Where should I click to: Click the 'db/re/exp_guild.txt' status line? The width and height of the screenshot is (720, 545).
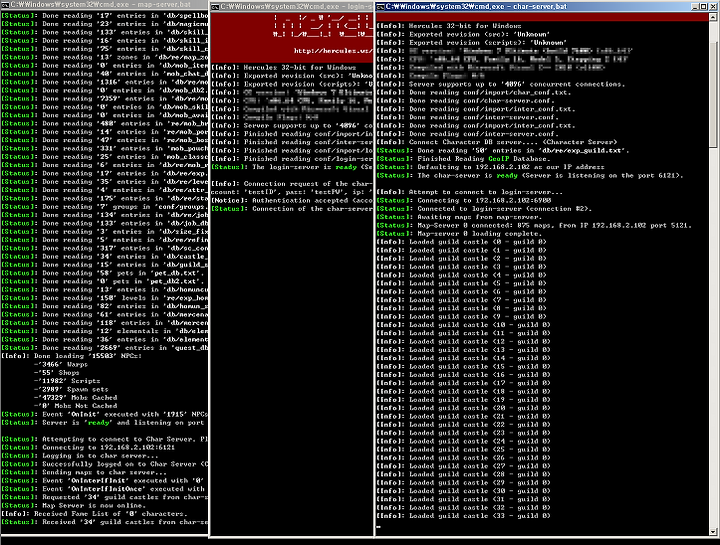(x=503, y=150)
